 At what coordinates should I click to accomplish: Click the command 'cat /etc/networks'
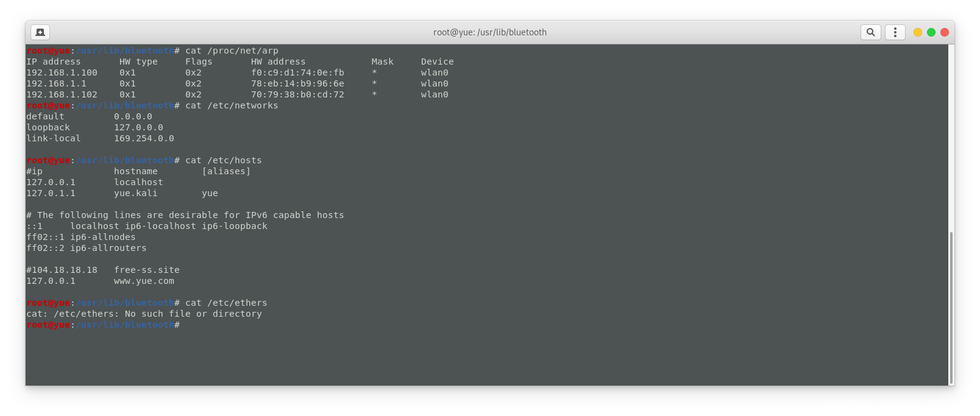[x=232, y=105]
